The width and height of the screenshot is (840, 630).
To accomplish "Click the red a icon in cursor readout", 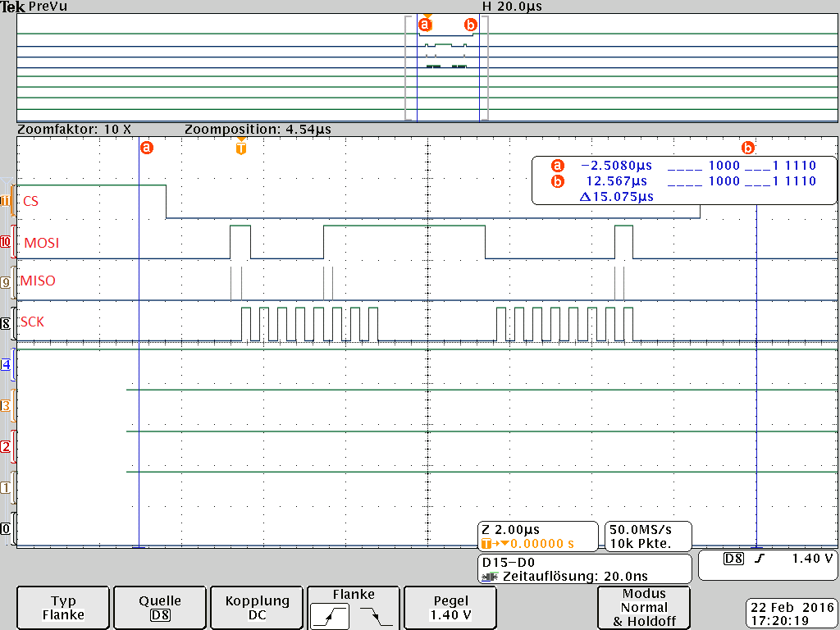I will pos(558,166).
